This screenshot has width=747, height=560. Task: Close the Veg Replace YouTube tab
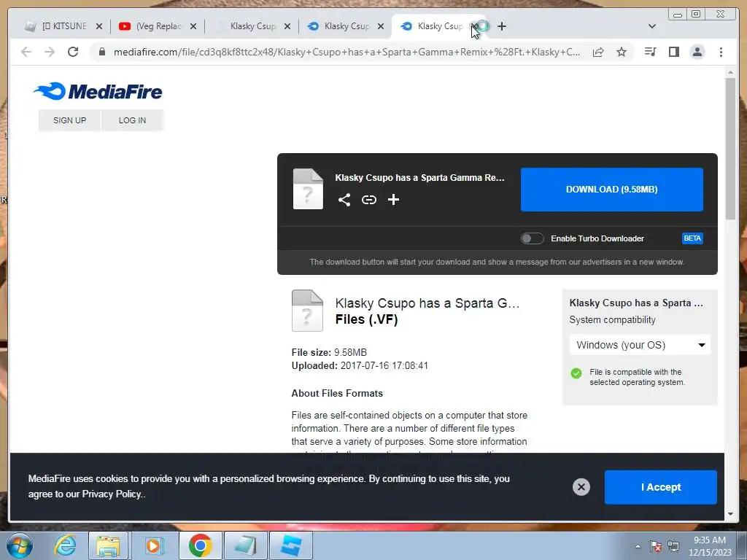[193, 26]
